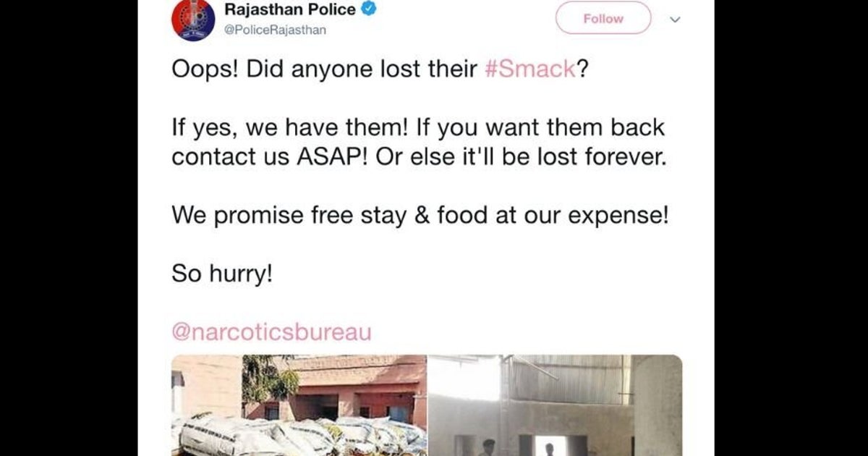
Task: Open the @narcoticsbureau mention
Action: pos(271,332)
